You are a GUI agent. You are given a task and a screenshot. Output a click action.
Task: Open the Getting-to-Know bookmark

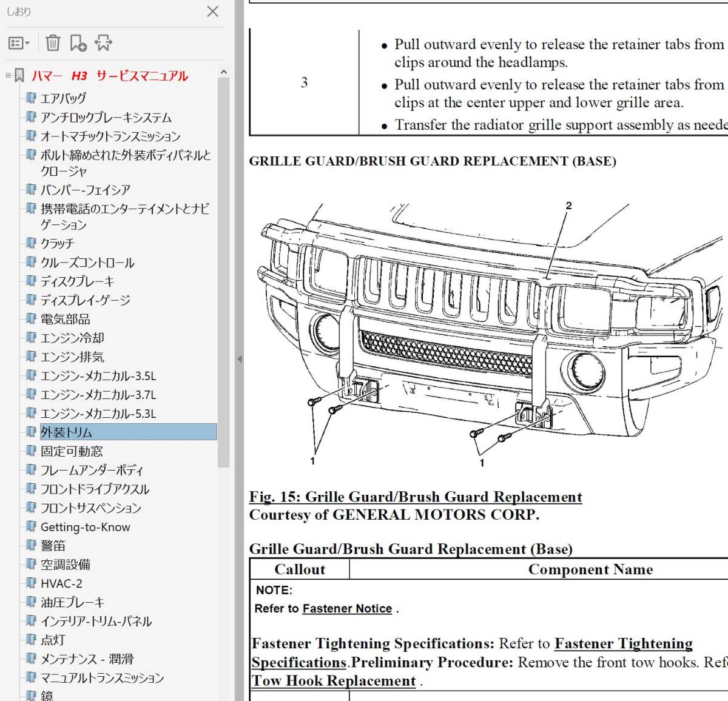(x=86, y=527)
